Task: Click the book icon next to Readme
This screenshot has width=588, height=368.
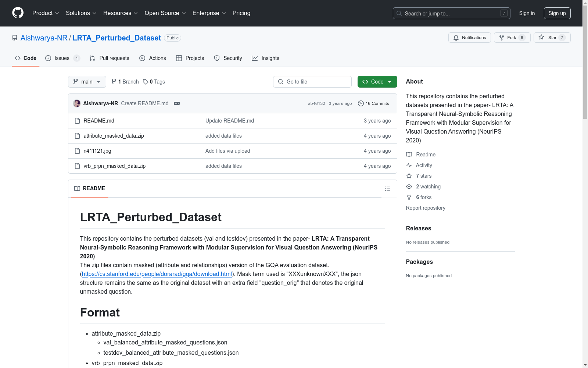Action: pos(409,155)
